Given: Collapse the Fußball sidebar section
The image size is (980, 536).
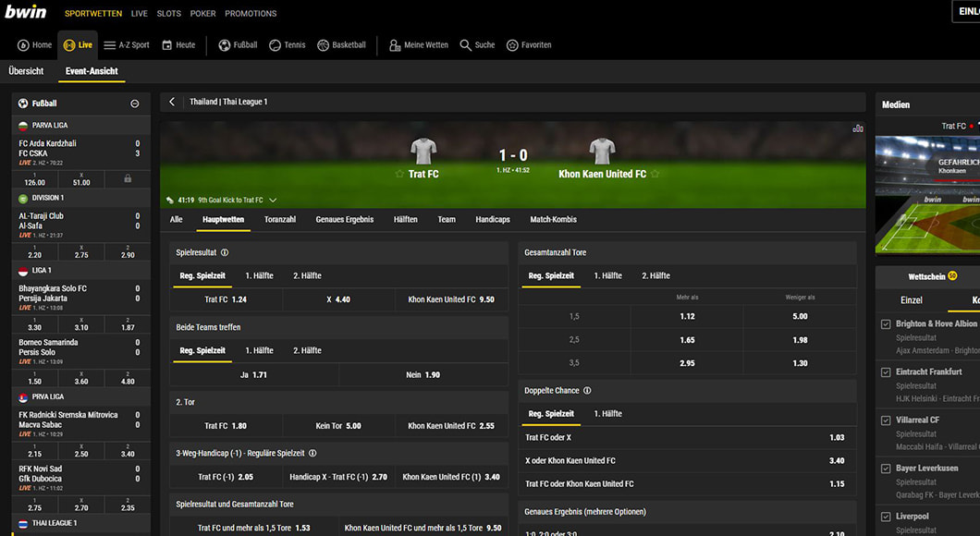Looking at the screenshot, I should (134, 104).
